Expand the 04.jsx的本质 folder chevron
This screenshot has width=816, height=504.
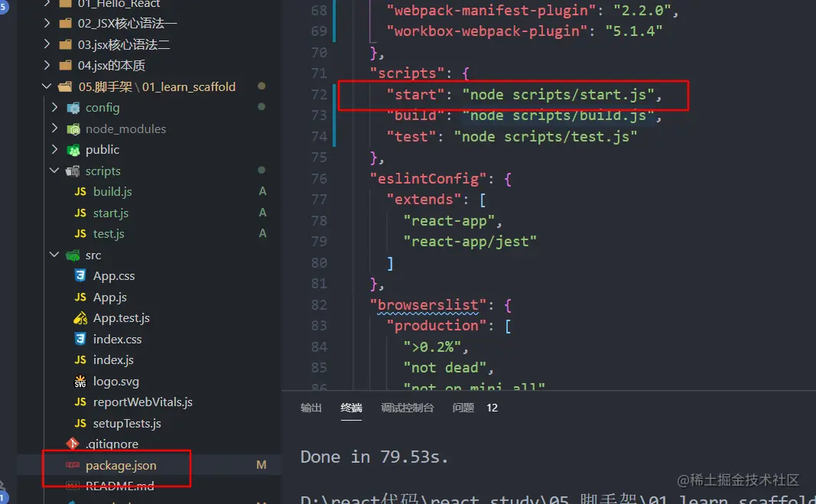47,65
